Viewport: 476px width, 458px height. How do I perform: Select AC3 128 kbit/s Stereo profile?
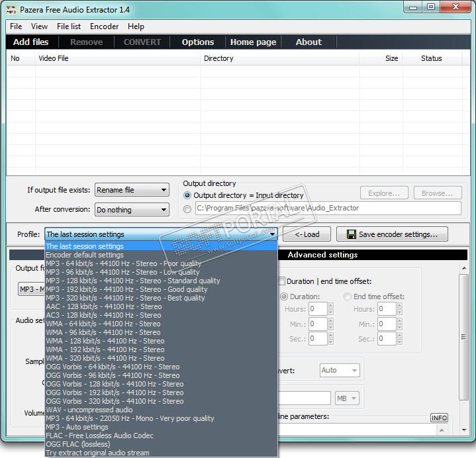[x=161, y=315]
